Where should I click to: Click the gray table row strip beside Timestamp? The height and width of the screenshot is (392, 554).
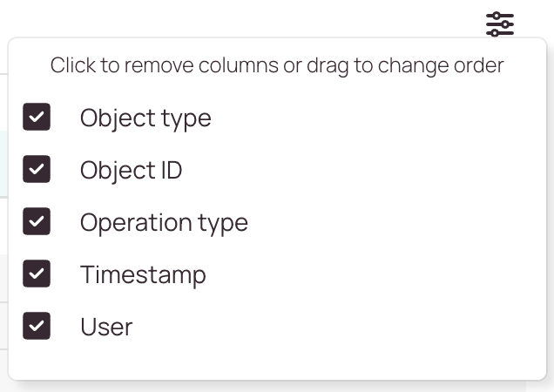[3, 278]
